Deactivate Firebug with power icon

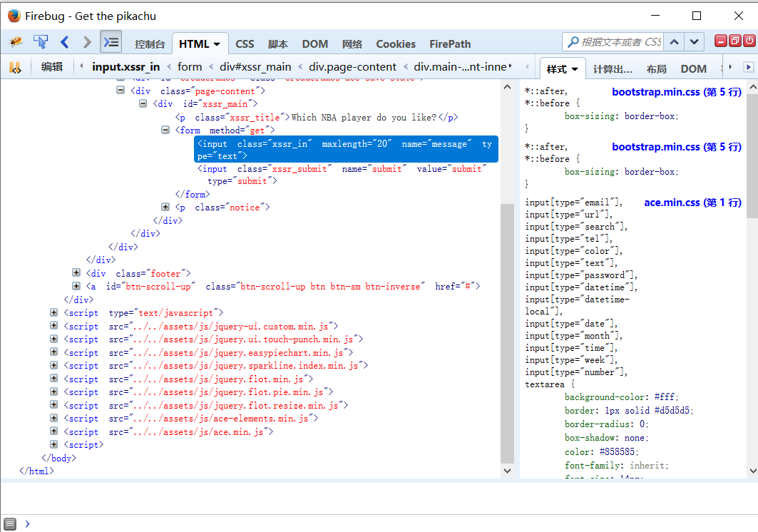pos(749,41)
